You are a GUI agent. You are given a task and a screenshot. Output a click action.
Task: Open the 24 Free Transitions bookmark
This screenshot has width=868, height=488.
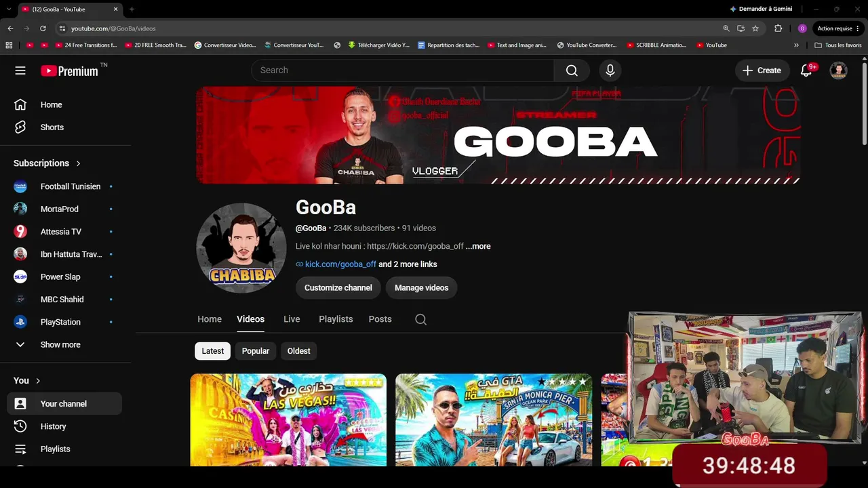click(87, 45)
